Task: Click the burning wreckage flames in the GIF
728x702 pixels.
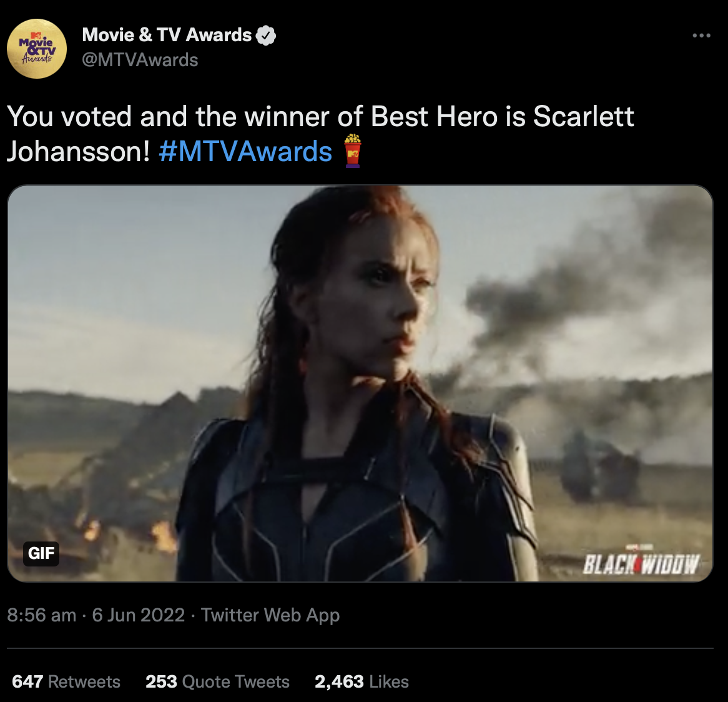Action: click(x=164, y=536)
